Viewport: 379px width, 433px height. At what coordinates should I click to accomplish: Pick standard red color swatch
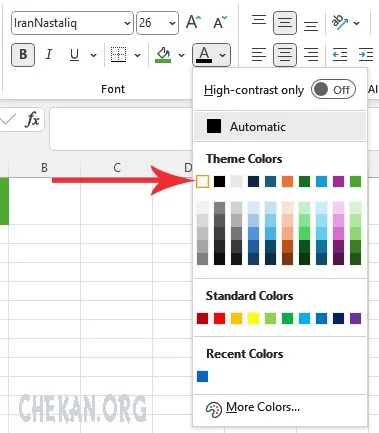click(x=219, y=318)
